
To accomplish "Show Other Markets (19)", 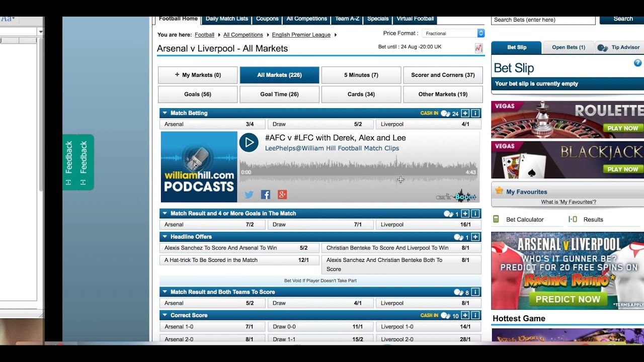I will coord(443,94).
